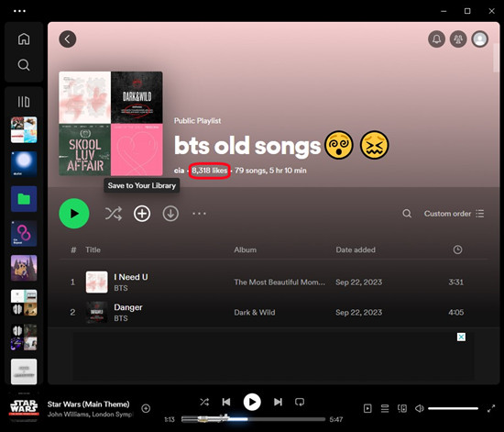Open the pink infinity cover in sidebar
Viewport: 504px width, 432px height.
click(24, 234)
